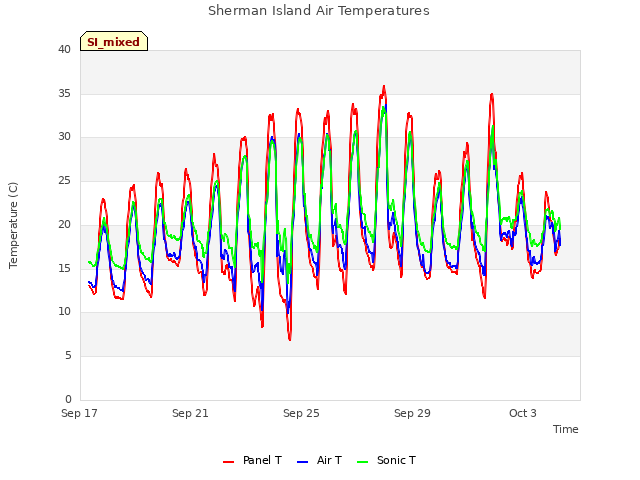Click the Temperature (C) axis title

13,225
